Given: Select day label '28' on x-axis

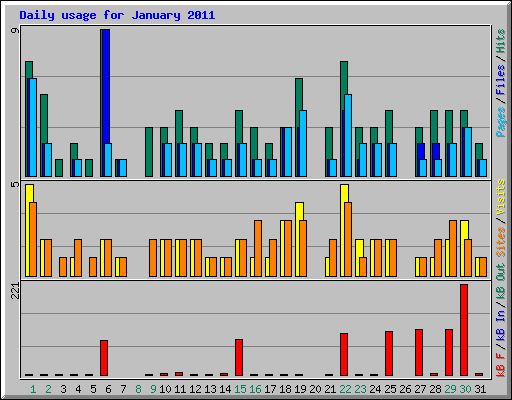Looking at the screenshot, I should (435, 389).
